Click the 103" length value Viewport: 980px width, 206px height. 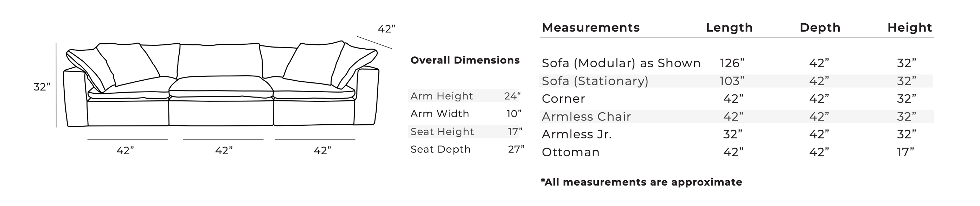[732, 81]
